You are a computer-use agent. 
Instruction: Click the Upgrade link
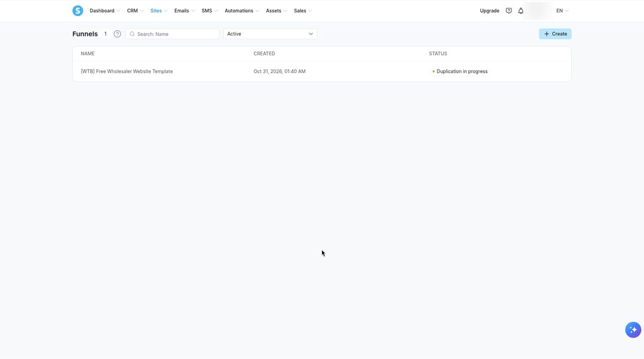coord(489,11)
